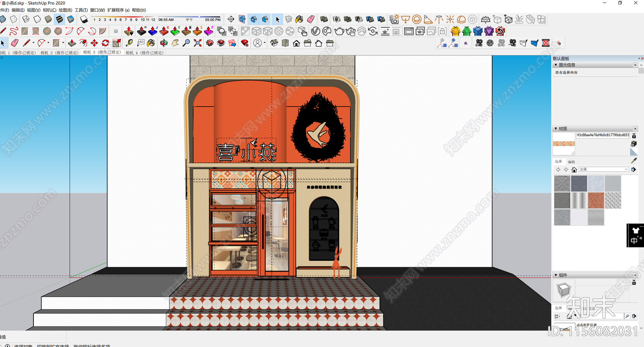This screenshot has height=347, width=644.
Task: Activate the Orbit tool
Action: tap(164, 43)
